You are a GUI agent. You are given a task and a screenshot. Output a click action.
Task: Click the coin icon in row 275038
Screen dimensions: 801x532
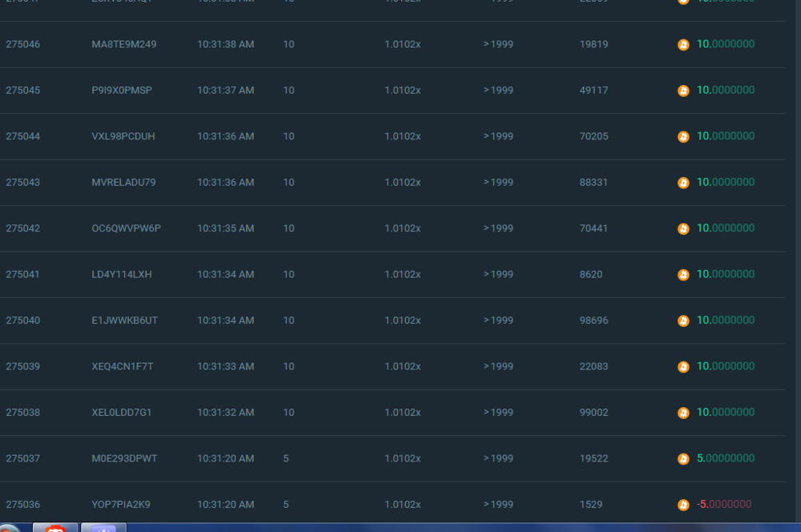tap(683, 413)
